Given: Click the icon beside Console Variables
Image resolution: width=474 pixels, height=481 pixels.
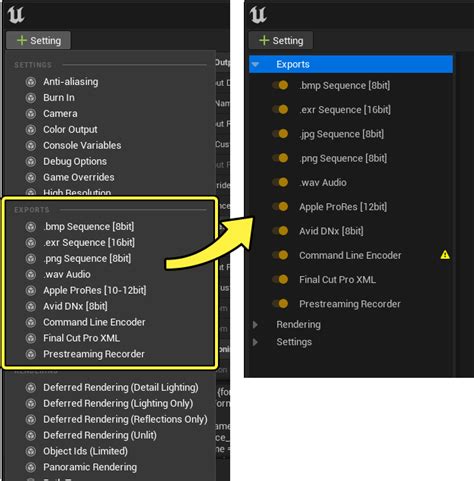Looking at the screenshot, I should (x=31, y=146).
